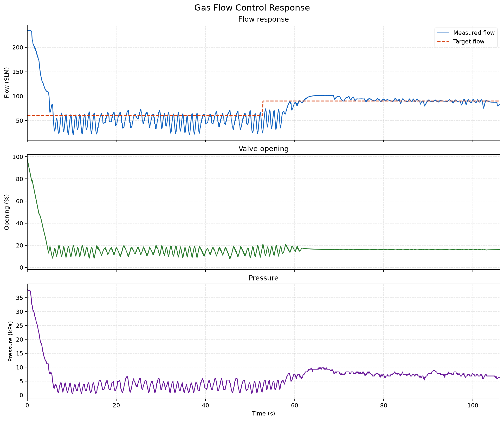This screenshot has height=421, width=504.
Task: Click the Valve opening subplot title
Action: click(x=263, y=149)
